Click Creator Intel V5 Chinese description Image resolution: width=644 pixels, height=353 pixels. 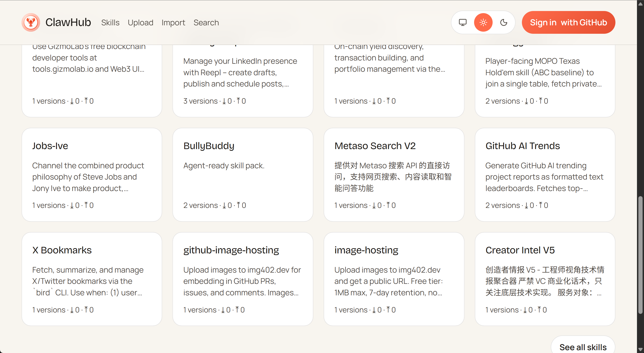[x=545, y=281]
